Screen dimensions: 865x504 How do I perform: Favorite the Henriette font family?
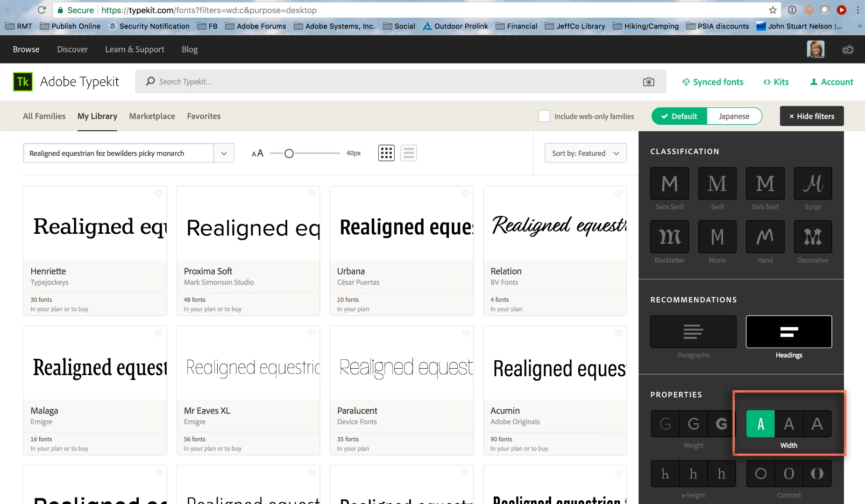click(x=159, y=194)
